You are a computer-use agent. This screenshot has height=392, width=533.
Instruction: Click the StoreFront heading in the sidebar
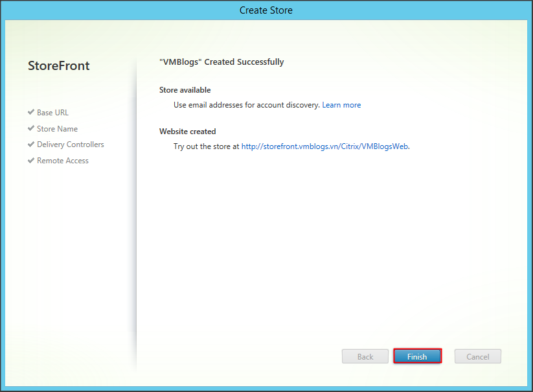point(59,66)
